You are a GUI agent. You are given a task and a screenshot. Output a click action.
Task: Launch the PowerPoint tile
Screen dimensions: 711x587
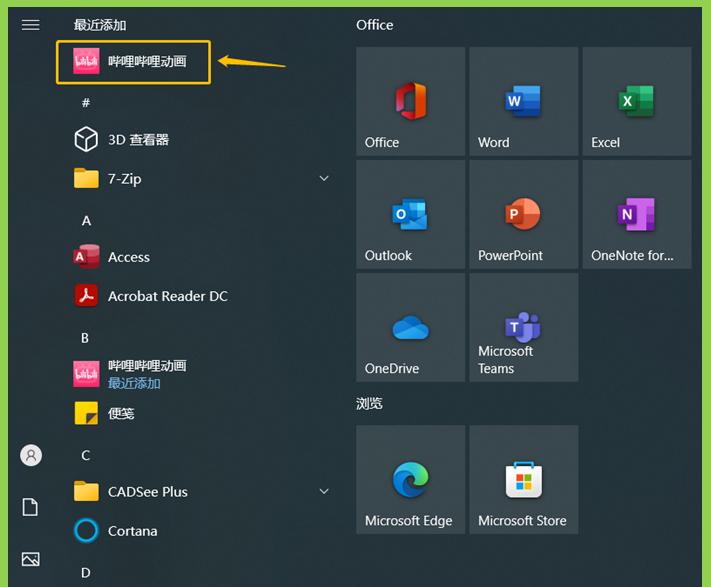[x=524, y=214]
